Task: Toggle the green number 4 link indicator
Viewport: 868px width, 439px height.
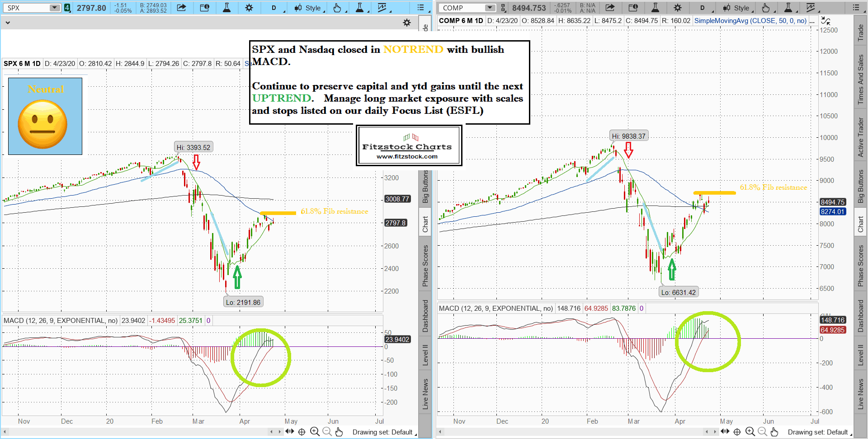Action: click(x=67, y=8)
